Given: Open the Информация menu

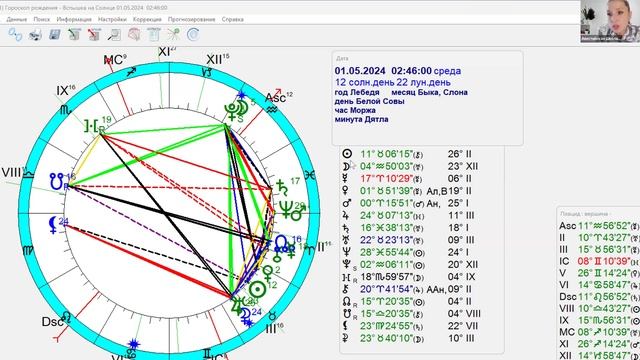Looking at the screenshot, I should point(74,19).
